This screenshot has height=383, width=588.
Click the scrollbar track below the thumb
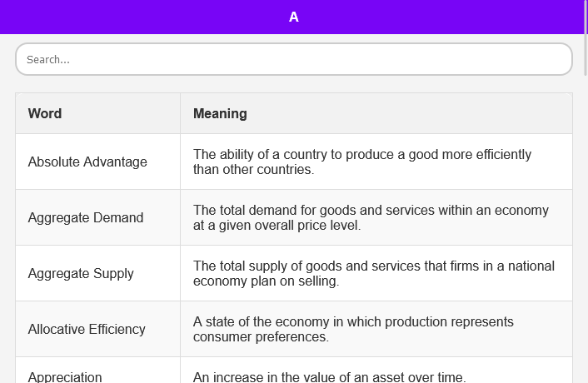point(585,250)
